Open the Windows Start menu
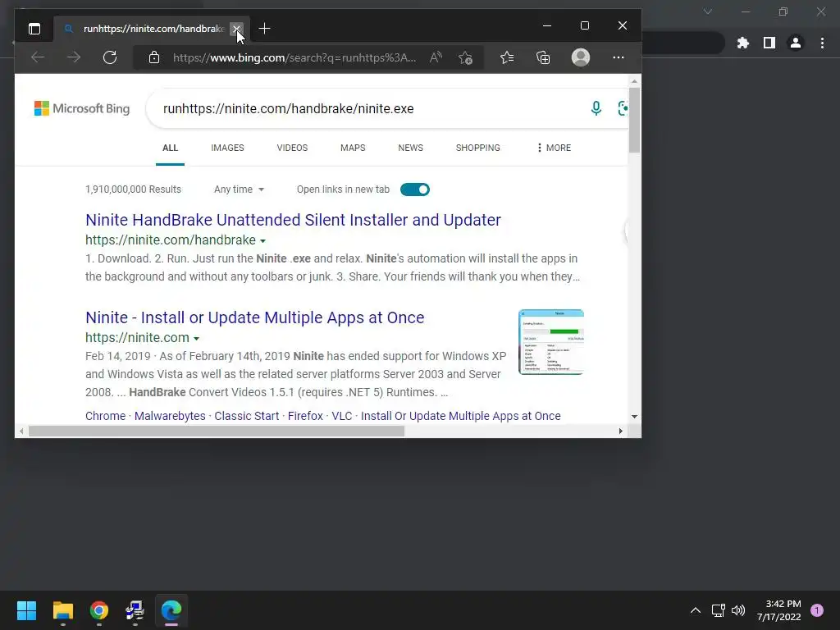 (26, 610)
